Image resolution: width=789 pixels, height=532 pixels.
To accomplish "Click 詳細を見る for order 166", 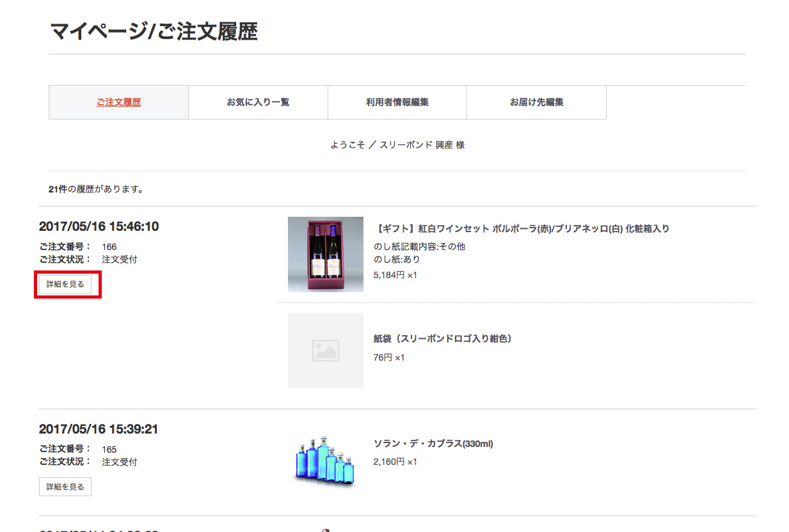I will 65,285.
